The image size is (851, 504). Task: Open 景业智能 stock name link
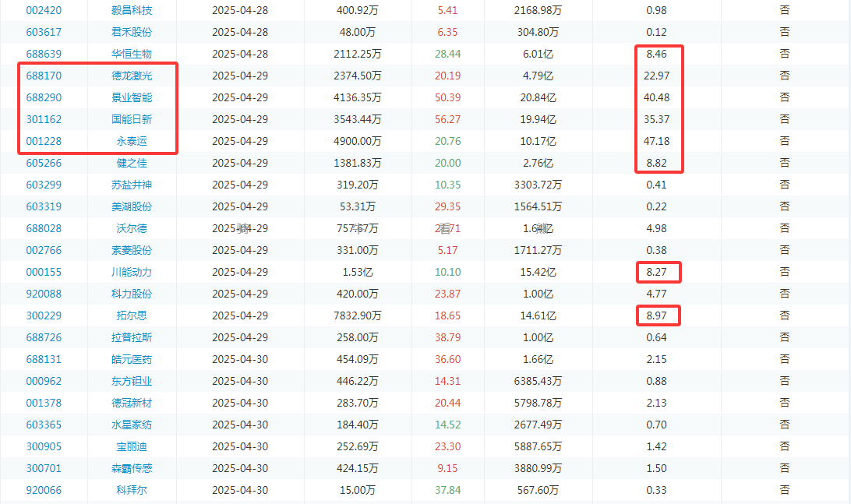pyautogui.click(x=132, y=97)
